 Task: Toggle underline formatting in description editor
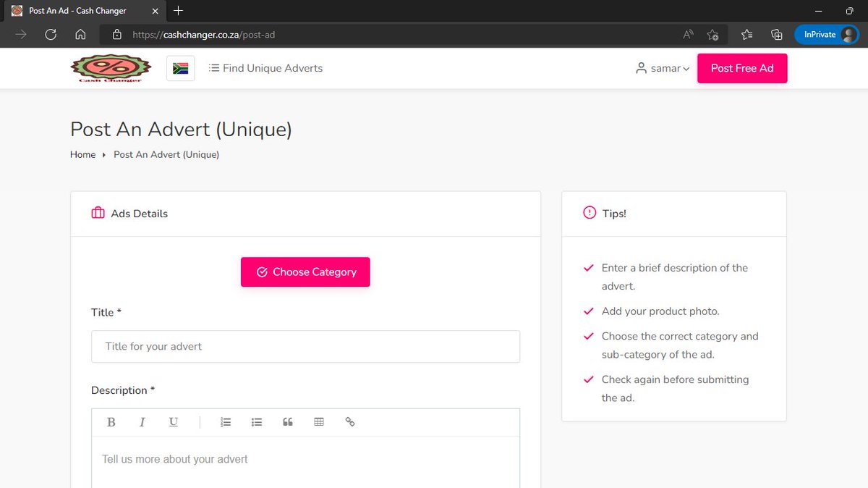[174, 422]
